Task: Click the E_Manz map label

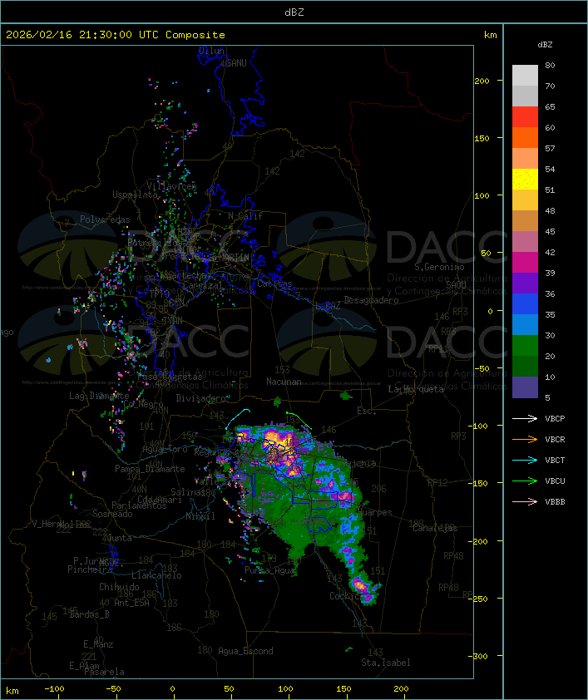Action: (98, 644)
